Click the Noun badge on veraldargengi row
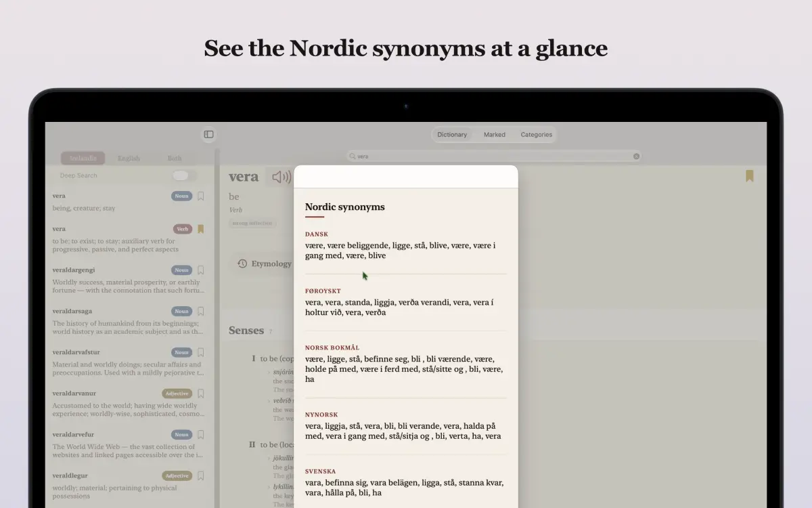The height and width of the screenshot is (508, 812). click(182, 270)
